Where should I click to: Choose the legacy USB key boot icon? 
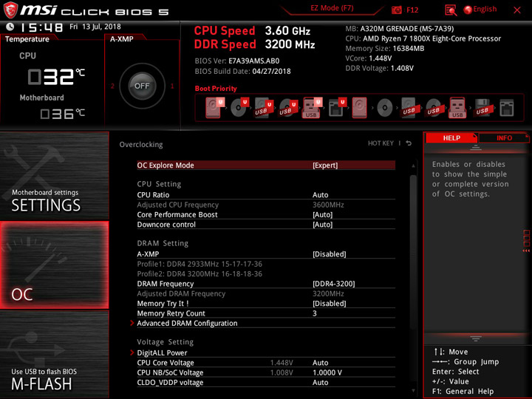[x=457, y=108]
